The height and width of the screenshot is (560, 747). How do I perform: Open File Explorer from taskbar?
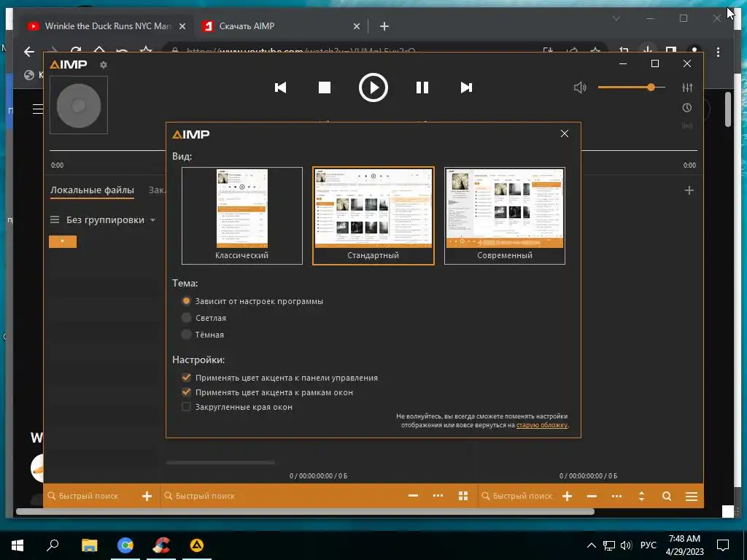pos(89,545)
